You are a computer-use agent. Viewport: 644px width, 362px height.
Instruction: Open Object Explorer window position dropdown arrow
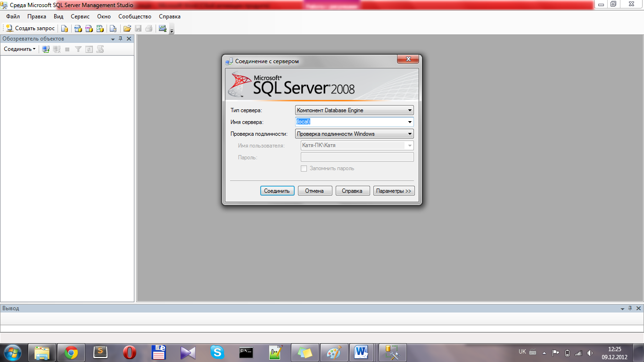(x=113, y=39)
